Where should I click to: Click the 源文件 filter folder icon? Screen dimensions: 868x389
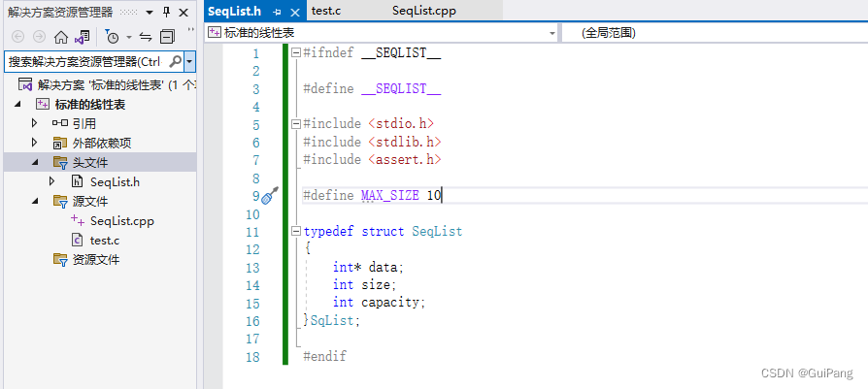coord(60,201)
